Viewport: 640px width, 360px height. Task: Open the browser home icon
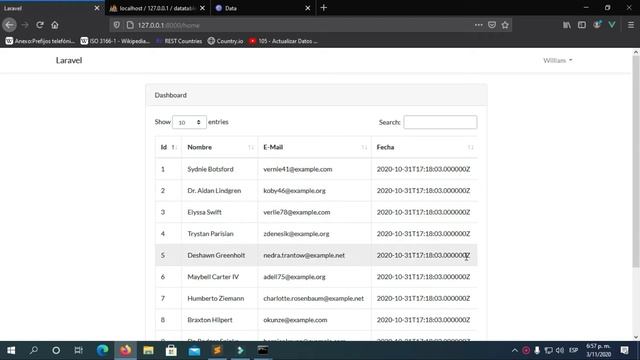55,25
